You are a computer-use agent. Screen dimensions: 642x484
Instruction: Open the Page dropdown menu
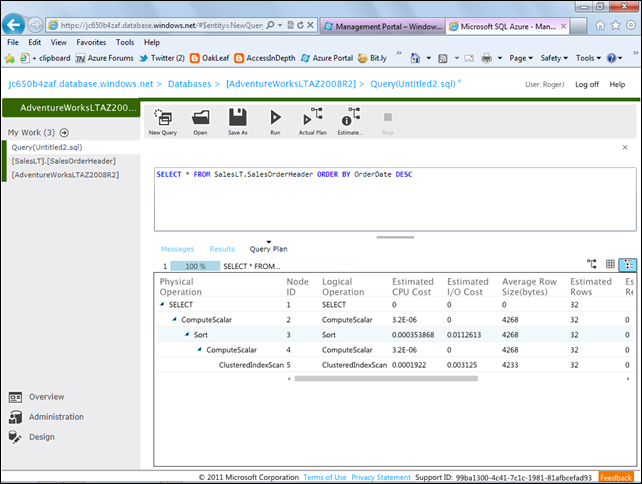pyautogui.click(x=521, y=58)
